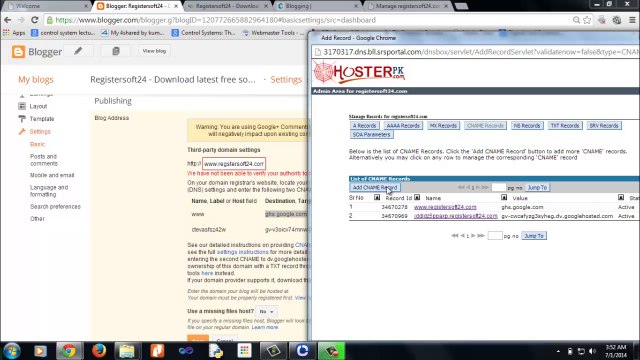Viewport: 640px width, 360px height.
Task: Open the SOA Parameters tab
Action: 371,135
